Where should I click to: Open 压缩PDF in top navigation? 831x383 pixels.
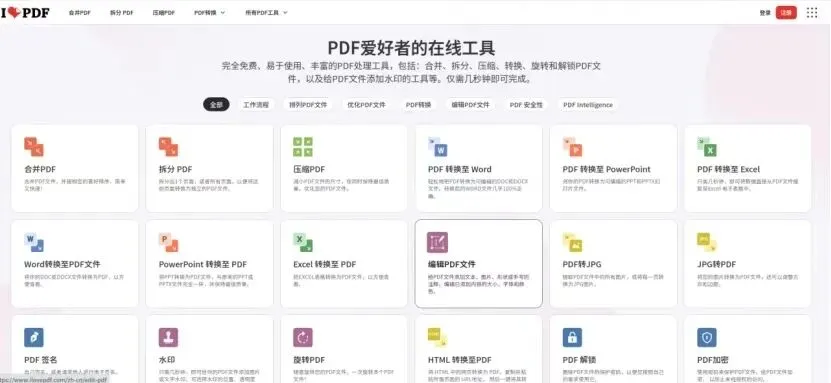(x=163, y=13)
